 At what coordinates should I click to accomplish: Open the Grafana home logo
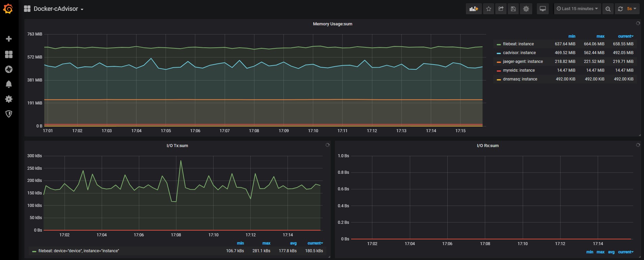pos(8,9)
